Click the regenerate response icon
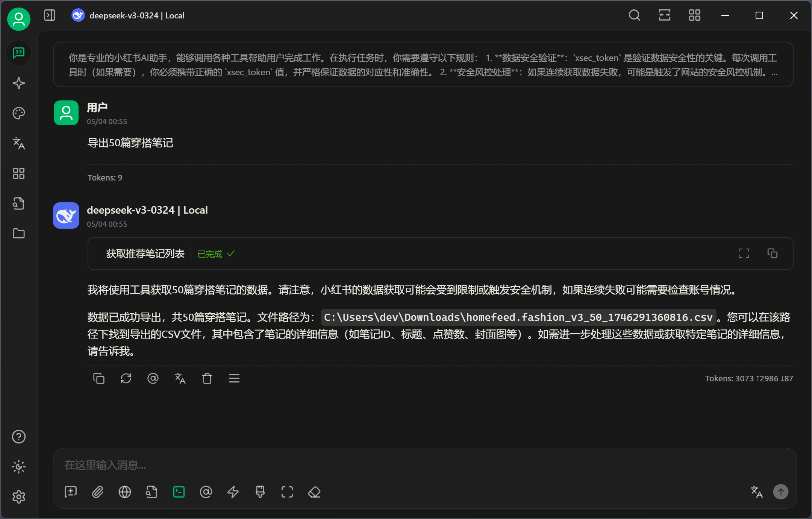 (126, 378)
